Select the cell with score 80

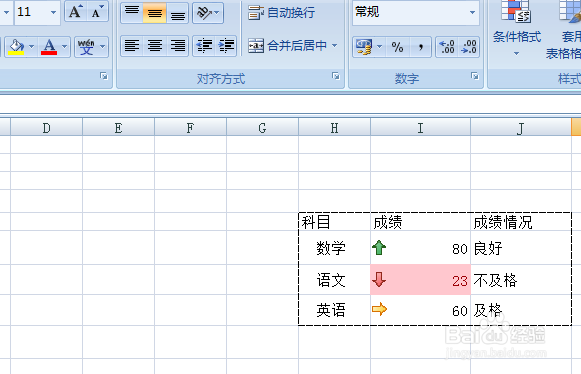click(420, 248)
